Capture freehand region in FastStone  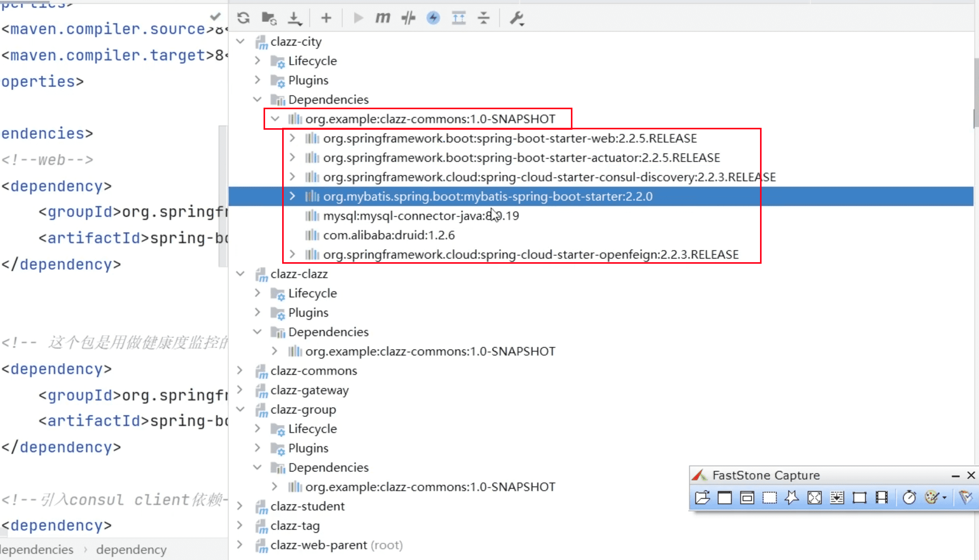click(792, 497)
